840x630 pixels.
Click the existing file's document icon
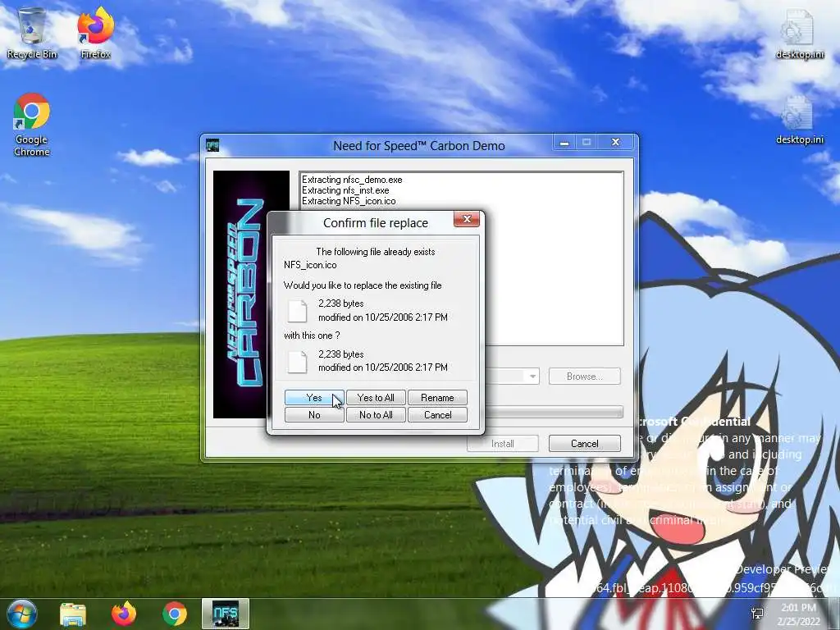point(297,311)
